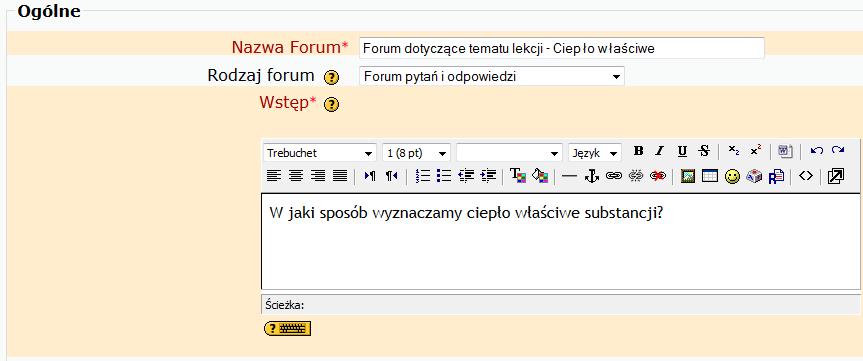Viewport: 863px width, 361px height.
Task: Remove the link with unlink icon
Action: [636, 176]
